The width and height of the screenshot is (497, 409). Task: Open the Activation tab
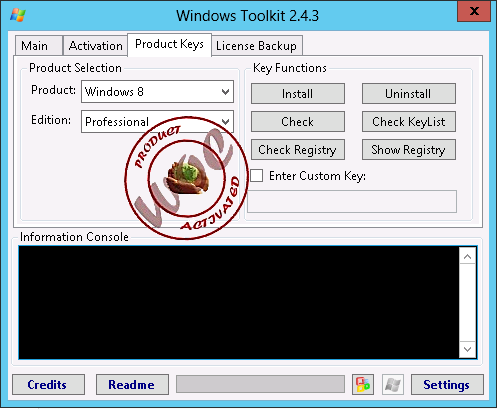coord(95,46)
